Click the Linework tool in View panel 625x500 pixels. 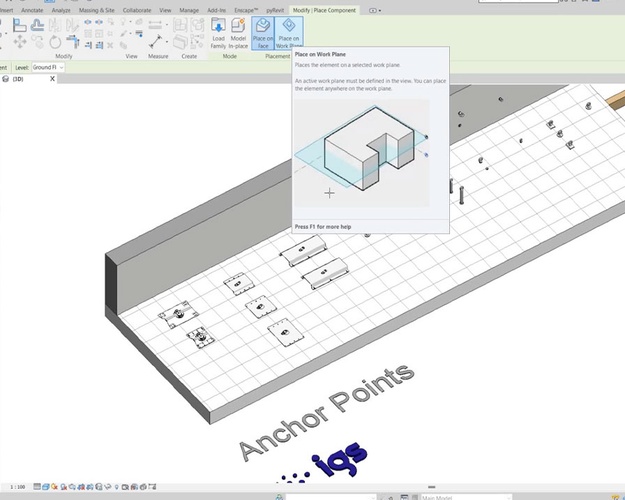tap(139, 33)
